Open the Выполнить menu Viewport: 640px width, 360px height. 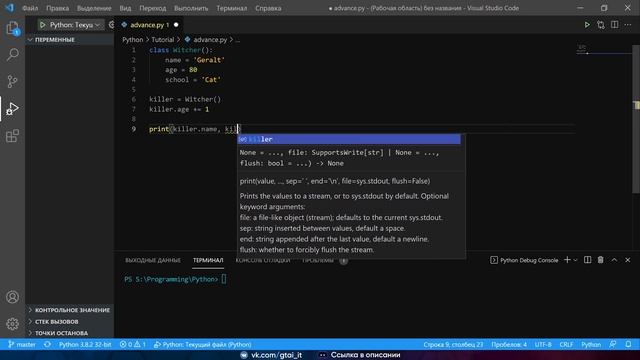pyautogui.click(x=191, y=8)
